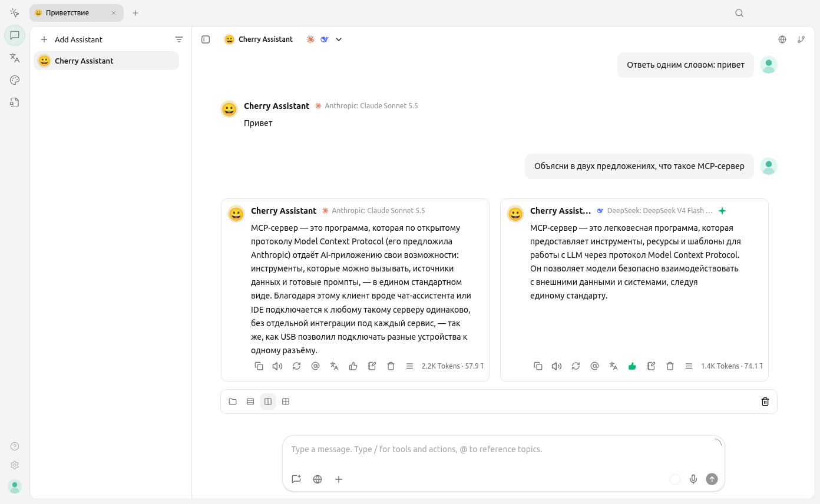Click the Cherry Assistant name in the chat header
Image resolution: width=820 pixels, height=504 pixels.
tap(266, 39)
